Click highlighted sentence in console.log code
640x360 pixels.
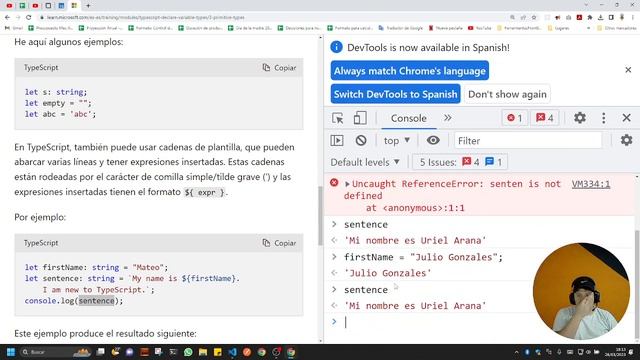[x=97, y=301]
